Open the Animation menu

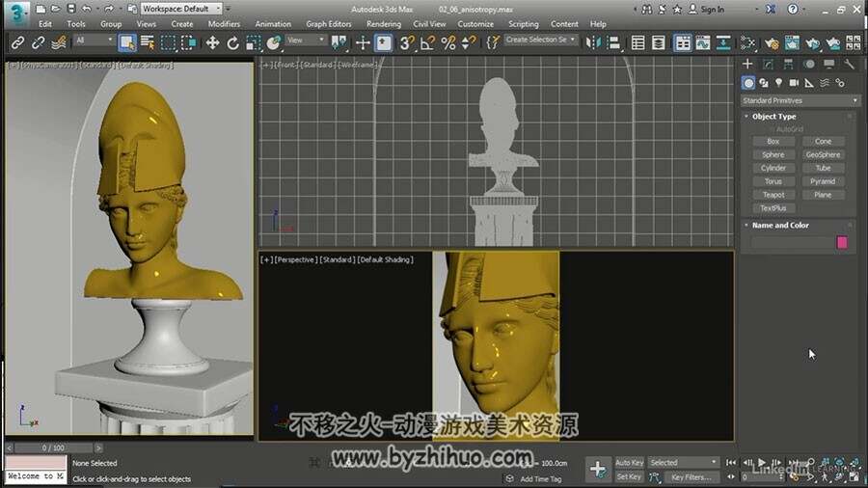point(273,24)
